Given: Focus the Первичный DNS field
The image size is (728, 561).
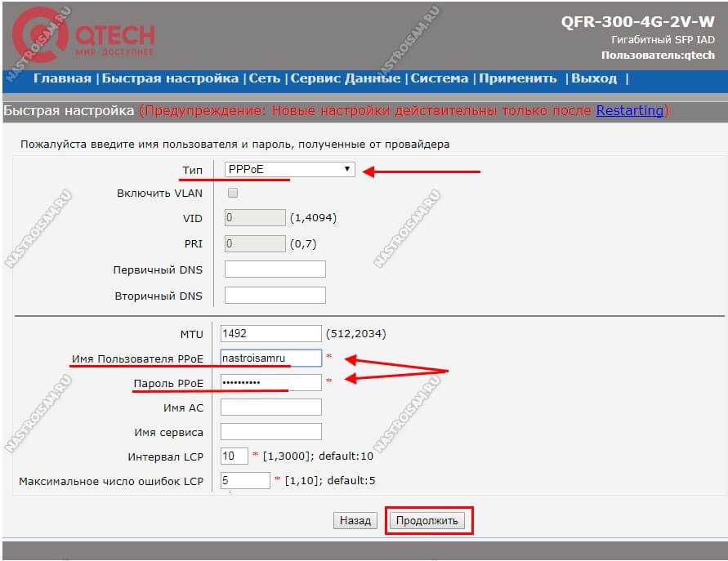Looking at the screenshot, I should pyautogui.click(x=275, y=269).
